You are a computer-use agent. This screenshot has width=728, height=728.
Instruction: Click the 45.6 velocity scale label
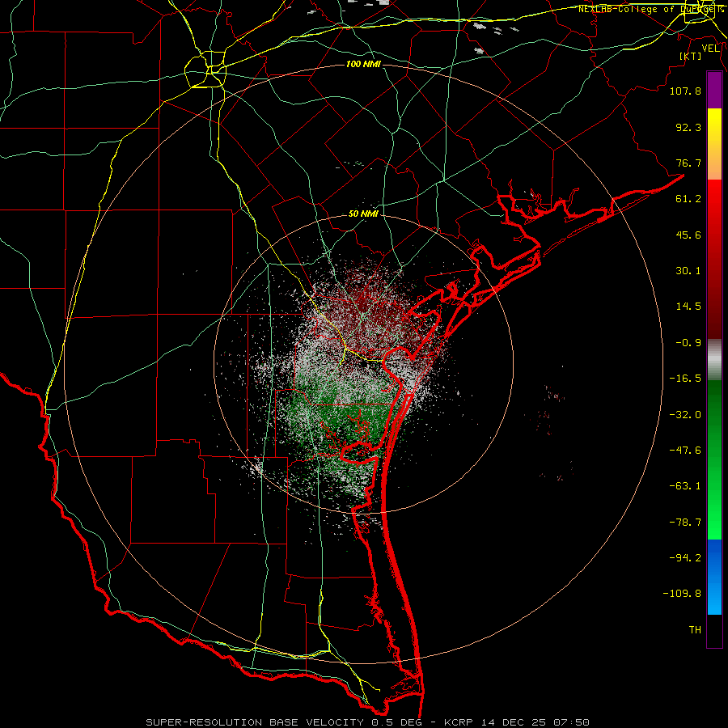click(688, 235)
